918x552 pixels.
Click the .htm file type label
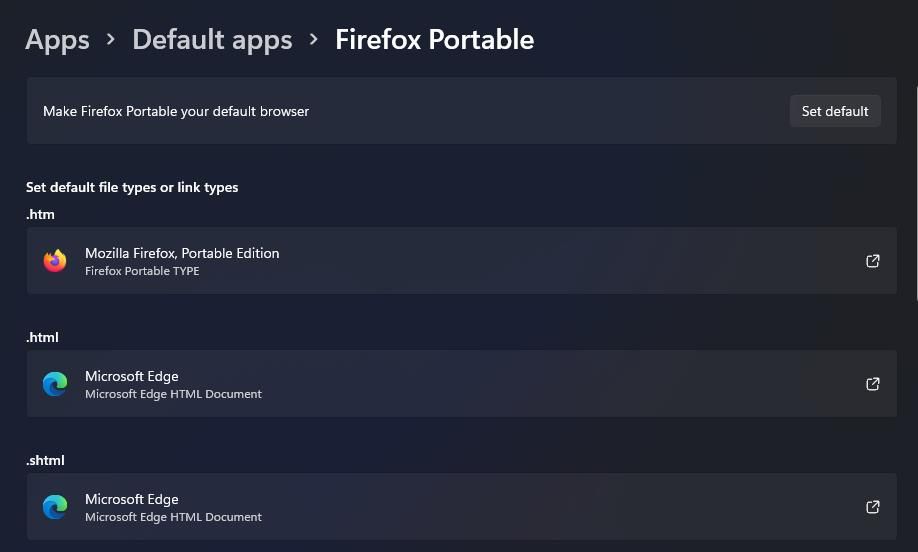coord(40,214)
